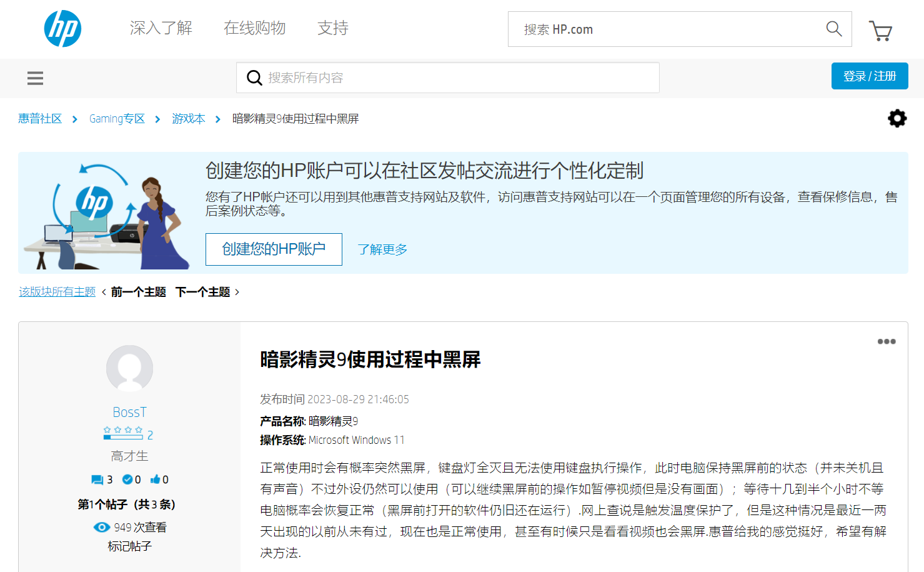This screenshot has width=924, height=572.
Task: Click BossT's avatar image
Action: [130, 369]
